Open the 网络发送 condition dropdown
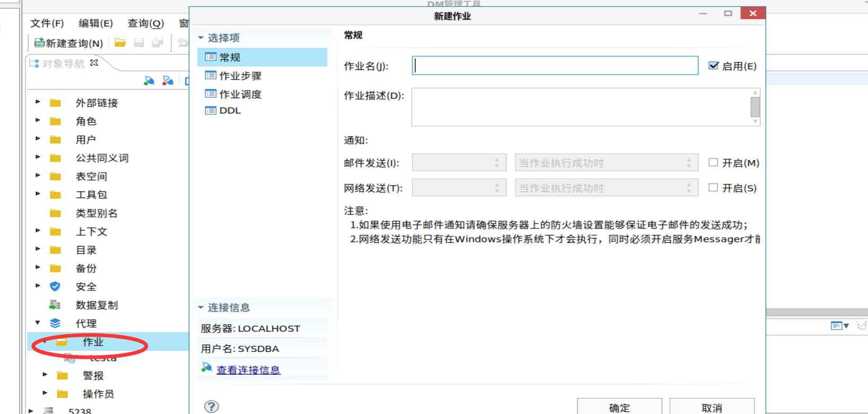This screenshot has height=414, width=868. (x=606, y=187)
